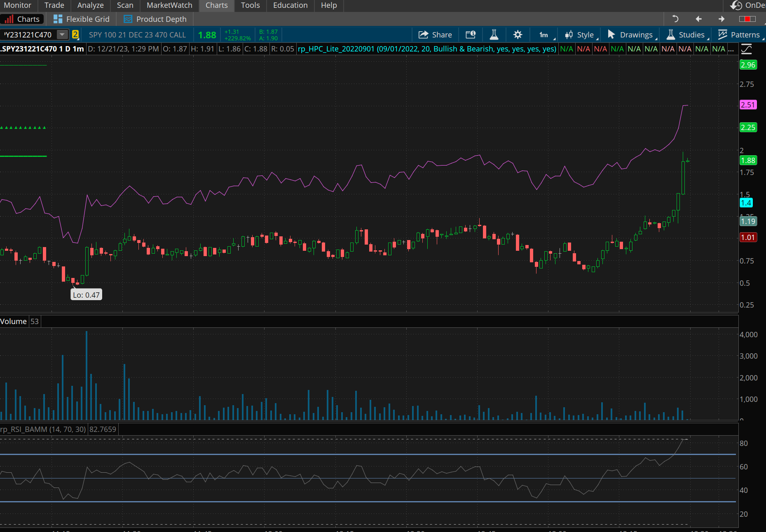Switch to the MarketWatch tab
Screen dimensions: 766x532
169,5
